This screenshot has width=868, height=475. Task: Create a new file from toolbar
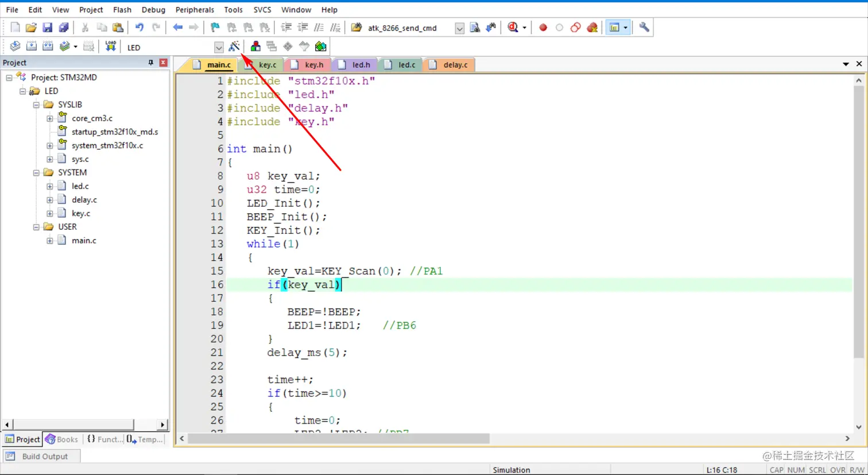[x=15, y=28]
